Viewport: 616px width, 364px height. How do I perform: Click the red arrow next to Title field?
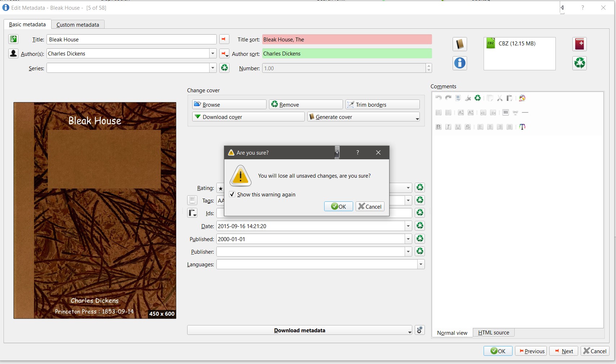tap(224, 39)
